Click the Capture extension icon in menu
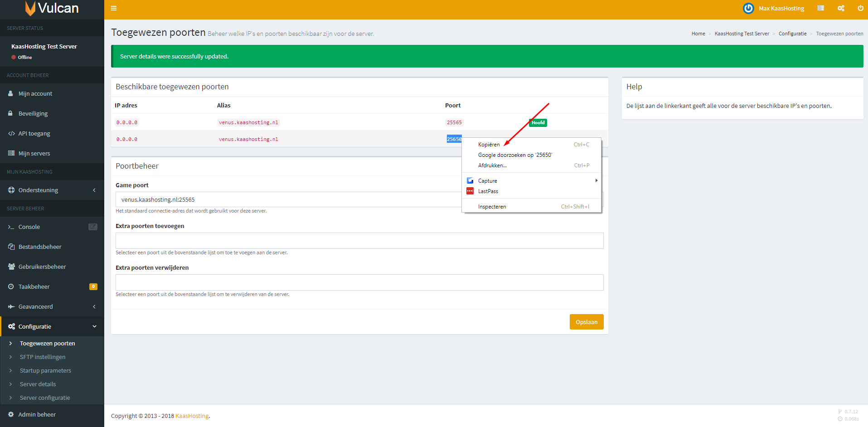Viewport: 868px width, 427px height. click(x=470, y=180)
